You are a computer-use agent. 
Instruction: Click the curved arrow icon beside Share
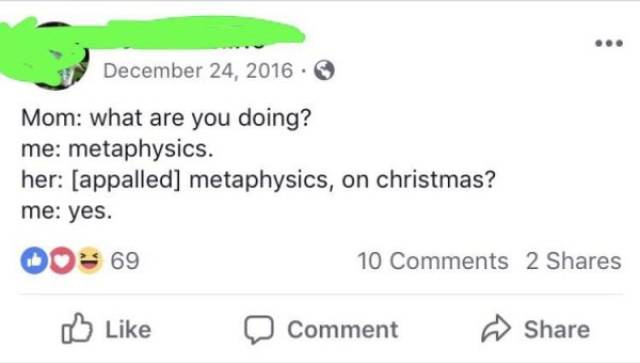[x=496, y=328]
